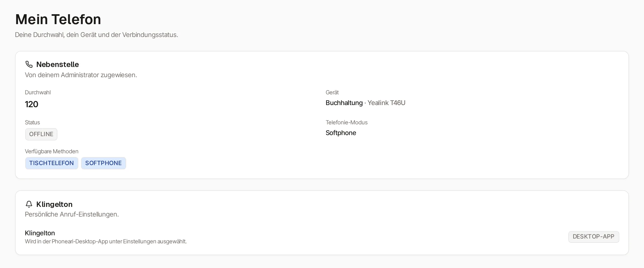Click the Nebenstelle section title
Viewport: 644px width, 268px height.
[x=58, y=65]
